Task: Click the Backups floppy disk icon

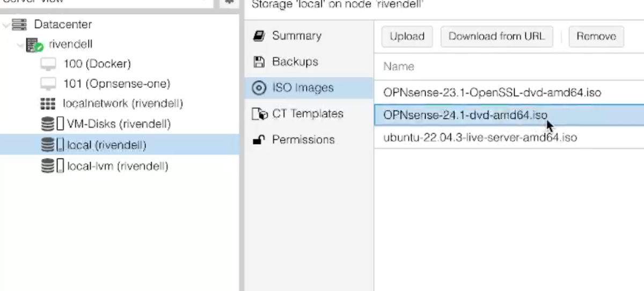Action: (x=259, y=62)
